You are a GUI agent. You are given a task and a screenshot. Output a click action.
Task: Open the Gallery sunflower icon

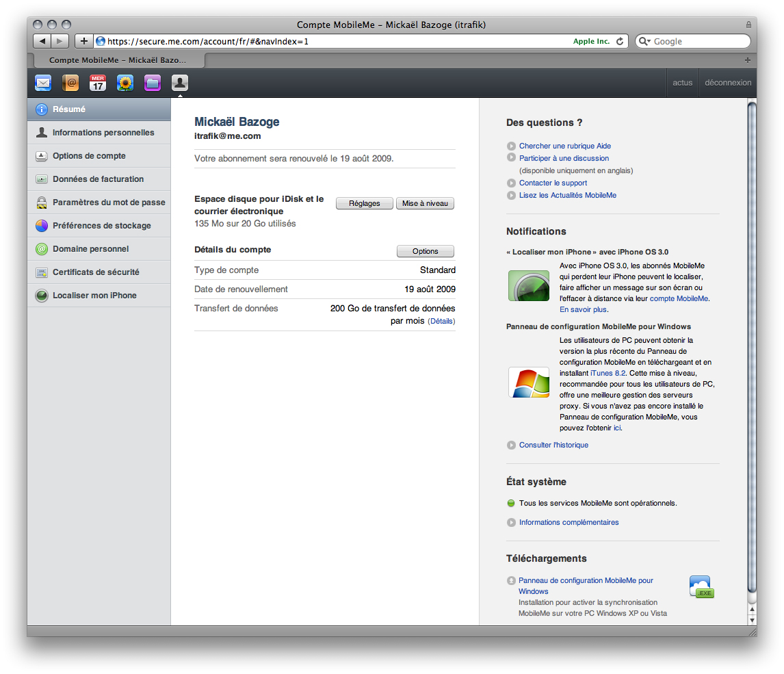tap(125, 83)
